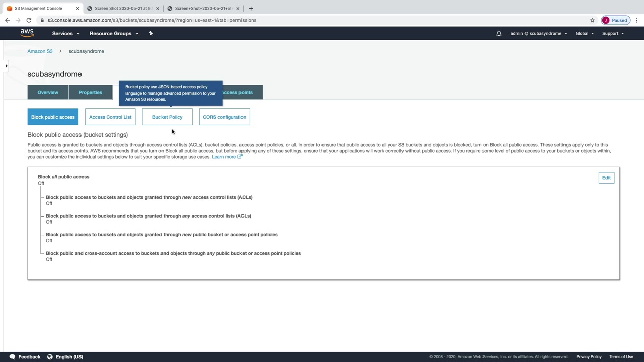644x362 pixels.
Task: Open the Access points tab
Action: pos(242,92)
